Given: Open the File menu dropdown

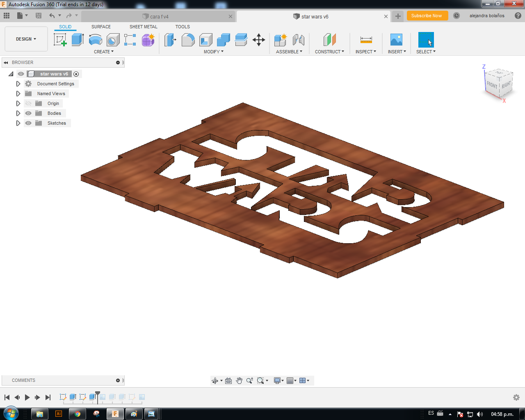Looking at the screenshot, I should [22, 16].
